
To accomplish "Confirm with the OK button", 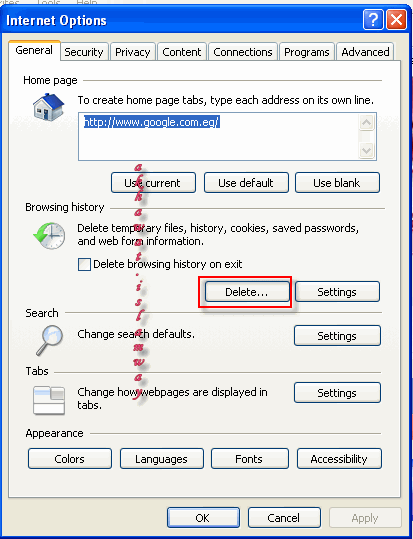I will coord(203,517).
